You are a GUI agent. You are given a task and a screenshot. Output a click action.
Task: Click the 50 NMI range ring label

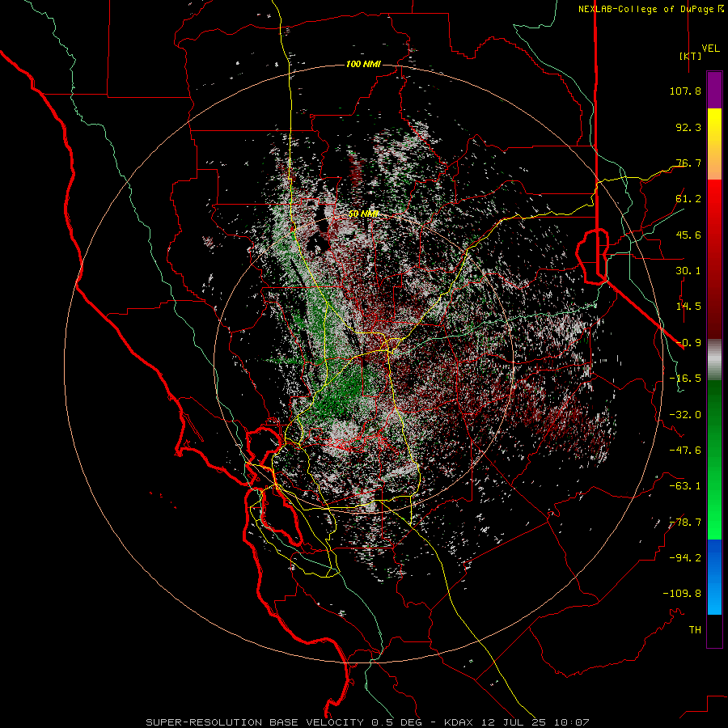point(363,214)
